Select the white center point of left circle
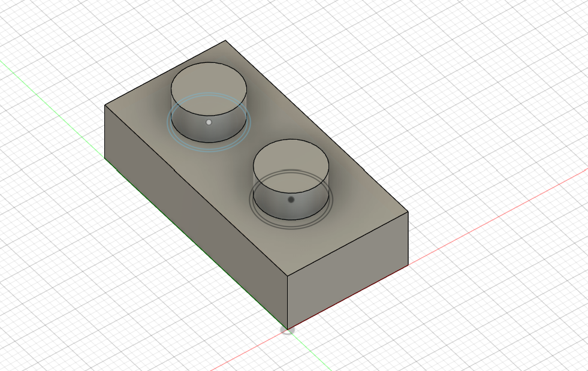This screenshot has width=588, height=371. (x=209, y=122)
